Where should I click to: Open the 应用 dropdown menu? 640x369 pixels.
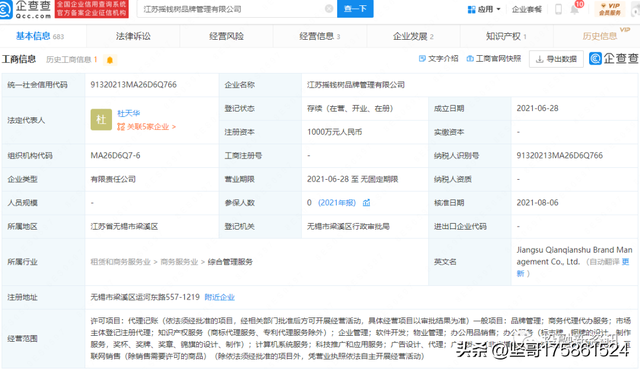(x=484, y=9)
